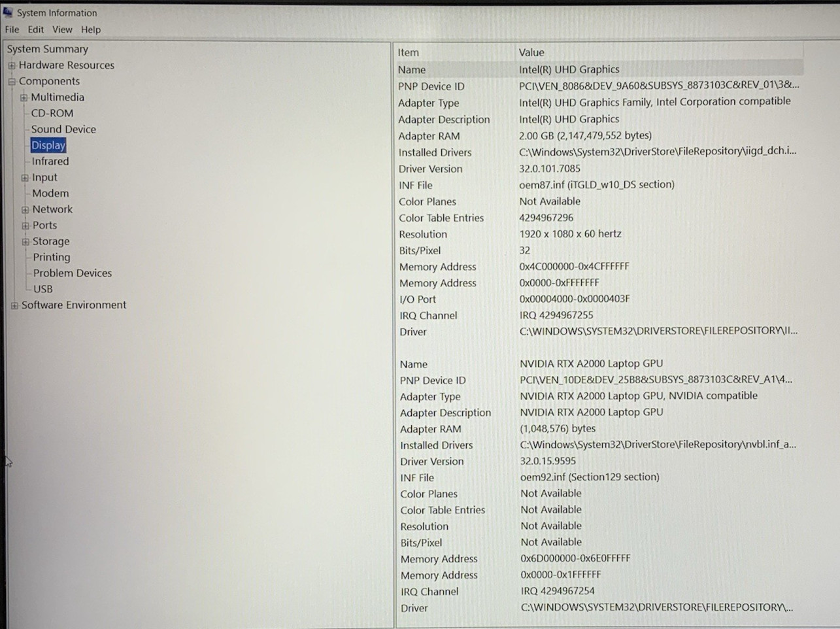Click the System Information title bar icon
This screenshot has width=840, height=629.
click(8, 12)
